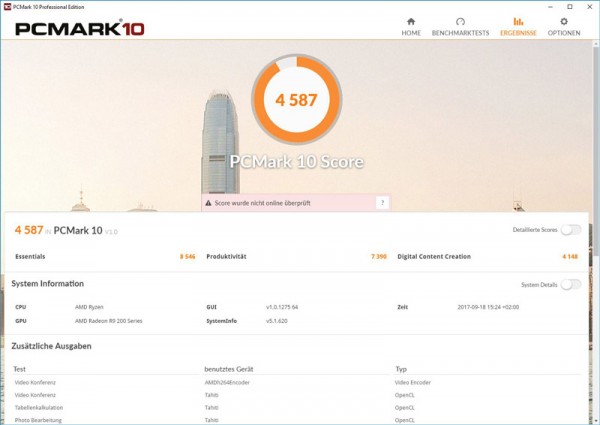
Task: Click the app icon in the title bar
Action: tap(7, 5)
